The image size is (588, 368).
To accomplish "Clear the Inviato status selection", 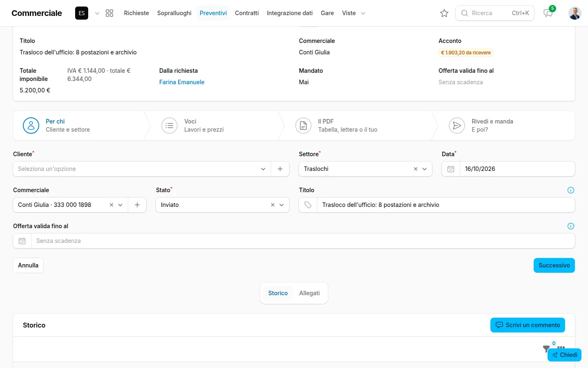I will click(273, 205).
